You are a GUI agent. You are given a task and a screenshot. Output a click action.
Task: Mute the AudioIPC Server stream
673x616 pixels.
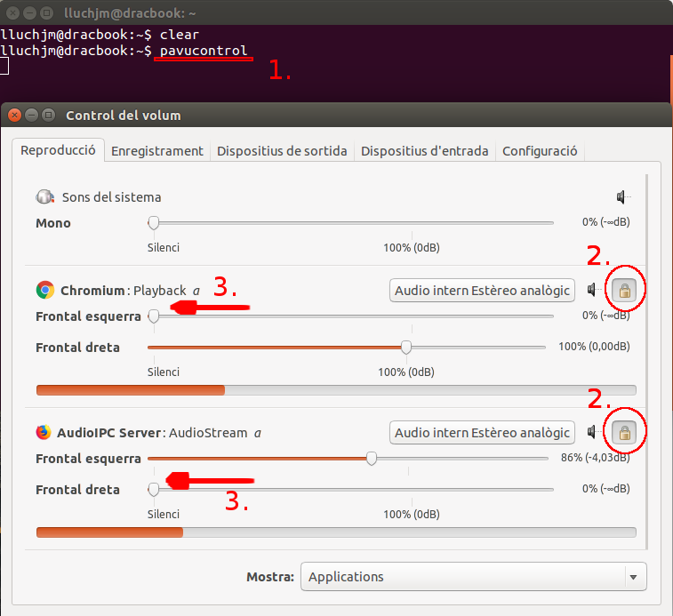click(593, 433)
